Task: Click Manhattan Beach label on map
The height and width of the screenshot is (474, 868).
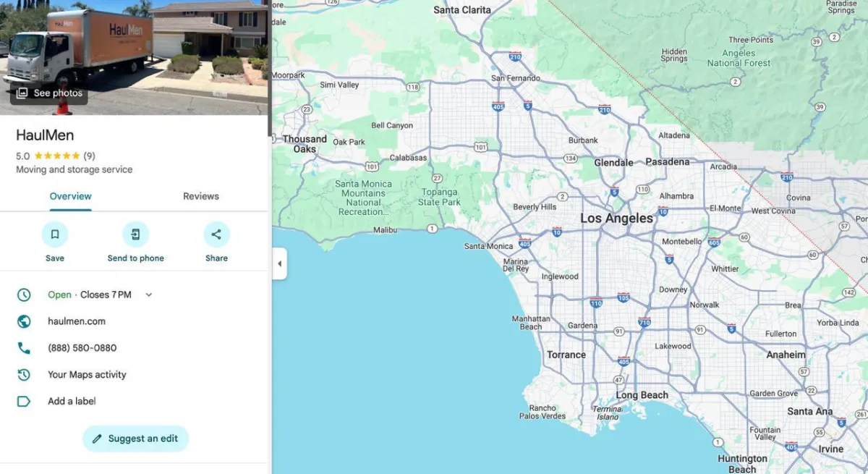Action: (531, 323)
